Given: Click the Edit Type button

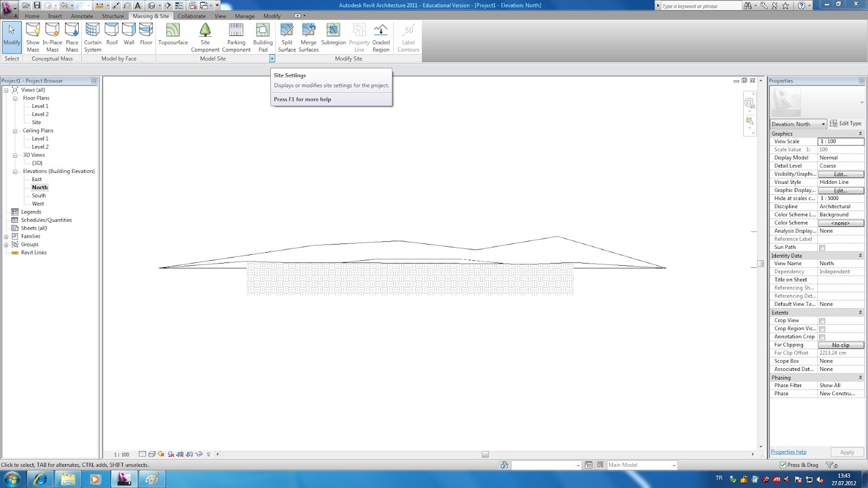Looking at the screenshot, I should 846,124.
